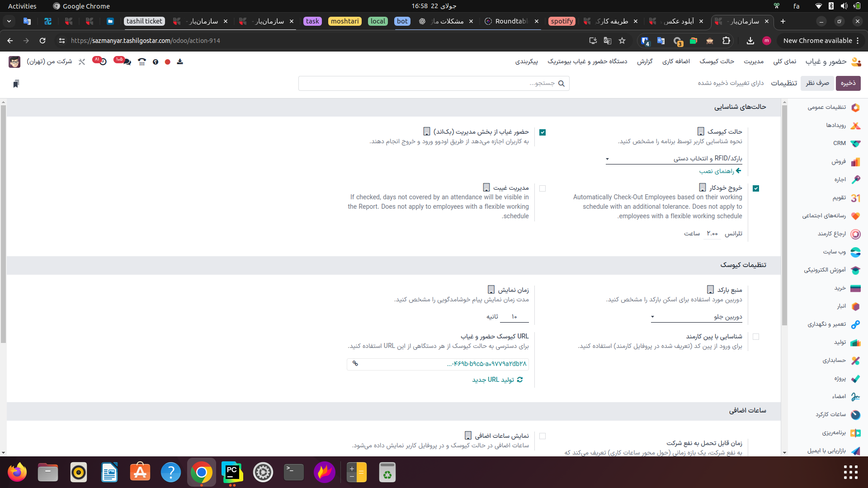Open the گزارش (Reporting) menu

point(645,61)
